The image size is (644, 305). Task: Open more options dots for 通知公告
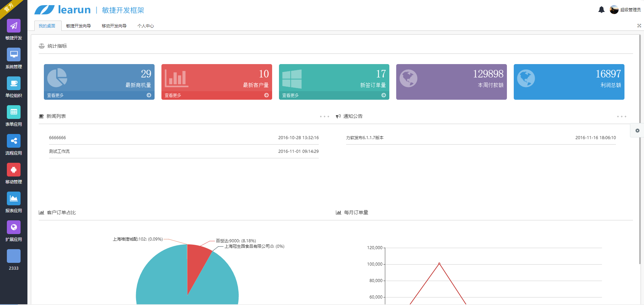point(622,117)
